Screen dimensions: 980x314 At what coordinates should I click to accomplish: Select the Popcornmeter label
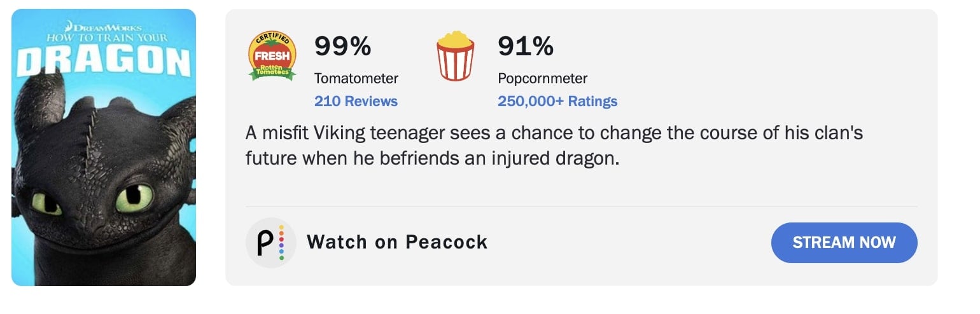[542, 79]
